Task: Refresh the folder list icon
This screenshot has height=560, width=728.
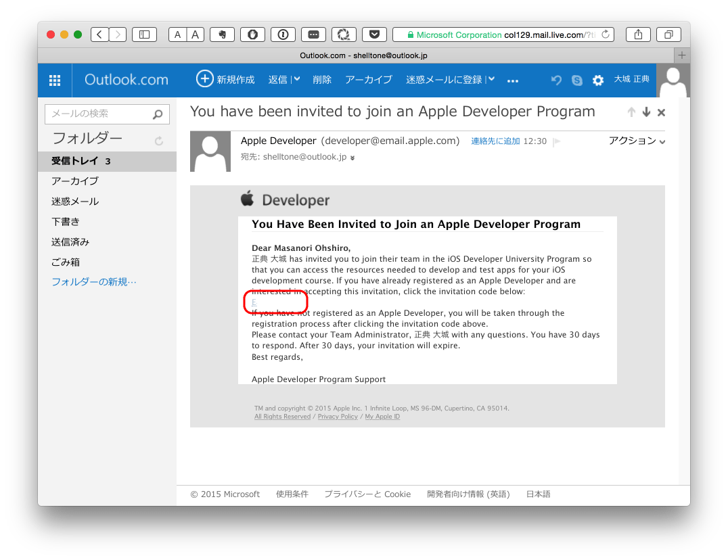Action: [x=159, y=141]
